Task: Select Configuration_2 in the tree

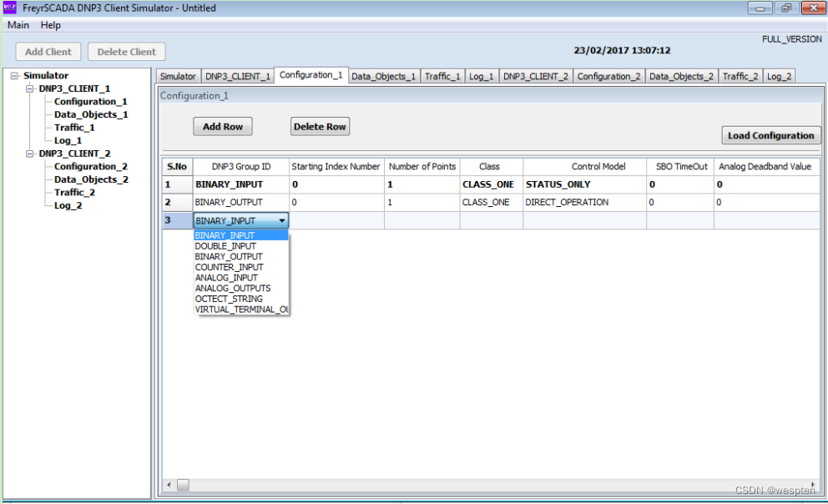Action: [91, 166]
